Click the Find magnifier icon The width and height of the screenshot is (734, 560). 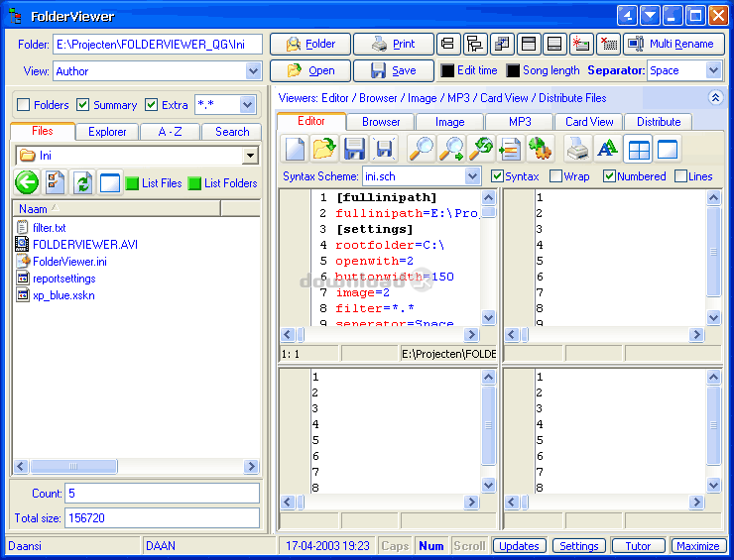point(422,149)
